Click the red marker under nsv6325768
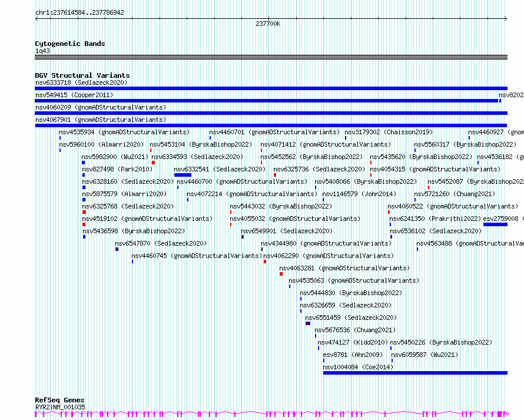 coord(84,212)
